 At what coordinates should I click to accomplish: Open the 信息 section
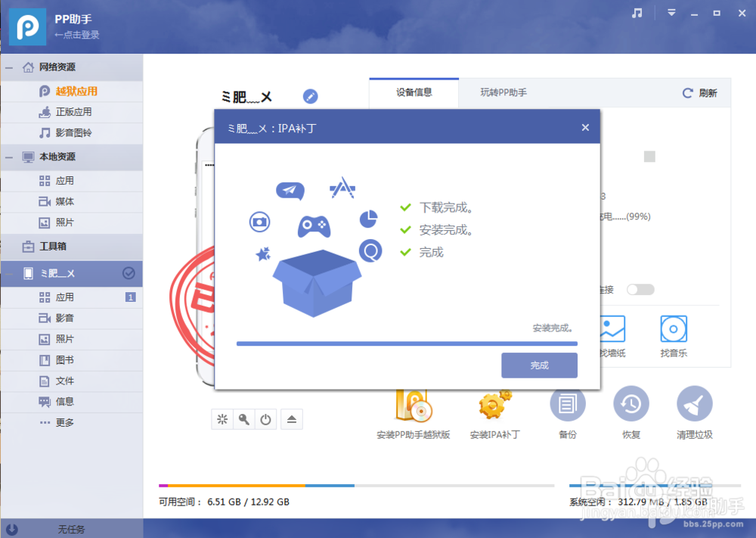(71, 402)
